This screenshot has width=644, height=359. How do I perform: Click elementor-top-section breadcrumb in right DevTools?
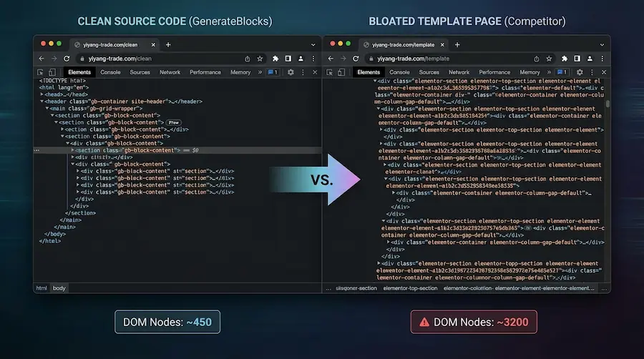410,288
